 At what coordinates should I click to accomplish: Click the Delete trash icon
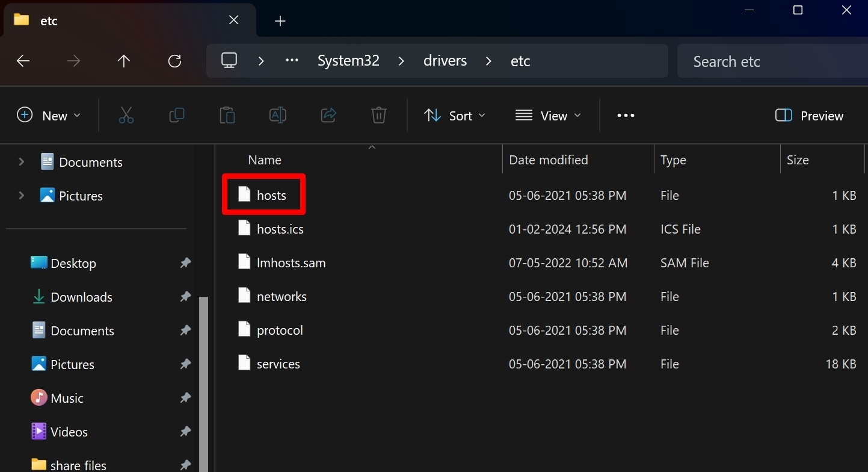tap(378, 115)
